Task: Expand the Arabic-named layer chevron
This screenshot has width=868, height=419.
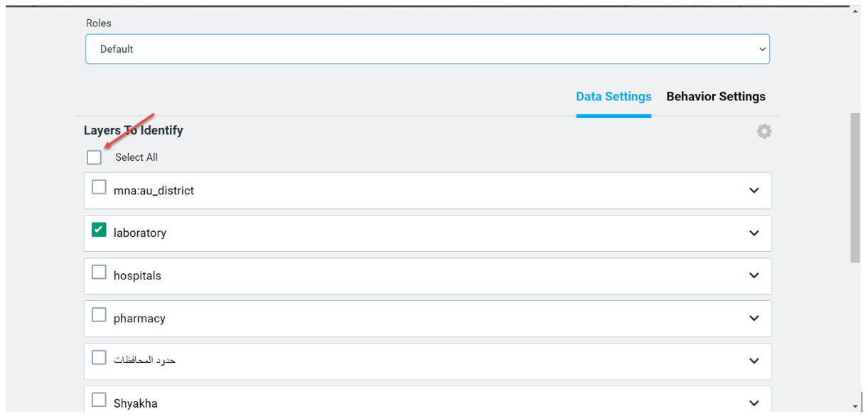Action: tap(754, 361)
